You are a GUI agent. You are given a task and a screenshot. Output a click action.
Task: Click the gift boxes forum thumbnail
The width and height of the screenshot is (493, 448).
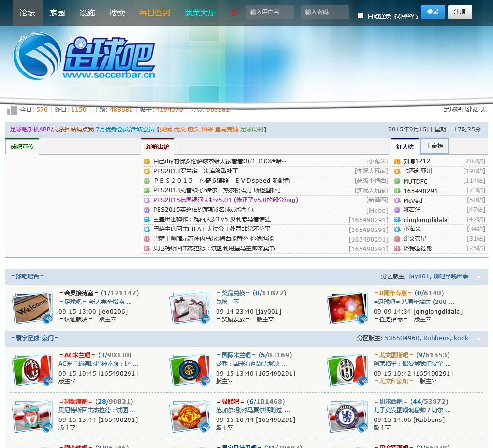[x=189, y=308]
